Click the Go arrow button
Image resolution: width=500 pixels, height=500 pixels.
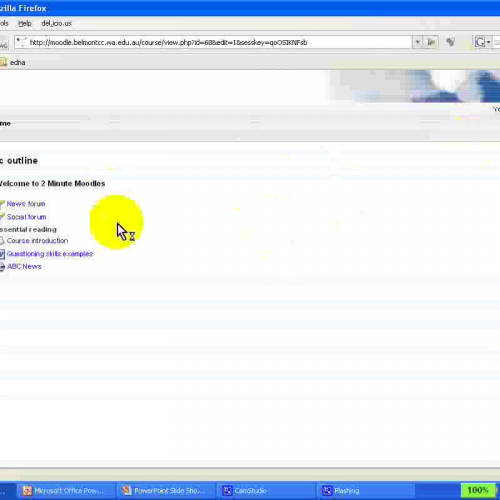pos(431,42)
